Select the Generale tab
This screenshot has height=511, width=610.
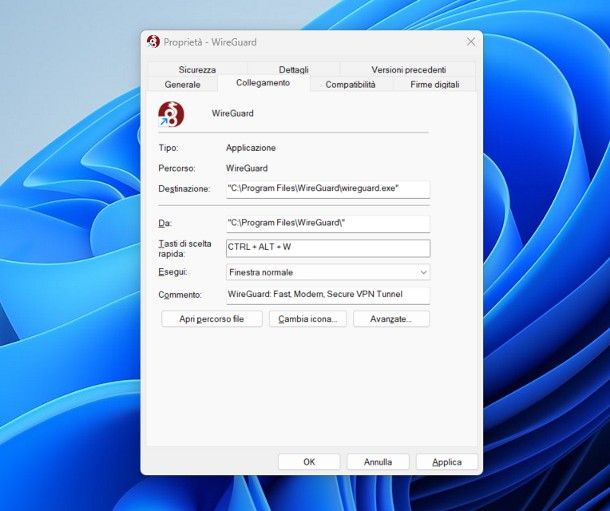pyautogui.click(x=182, y=84)
